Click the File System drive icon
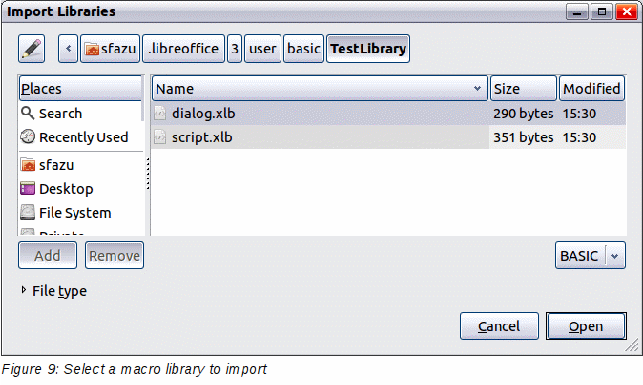 27,212
